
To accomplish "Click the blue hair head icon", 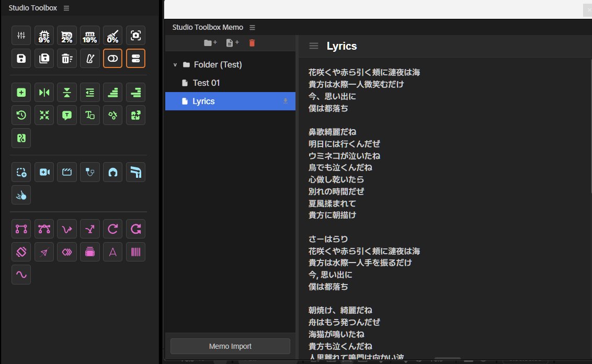I will [112, 172].
